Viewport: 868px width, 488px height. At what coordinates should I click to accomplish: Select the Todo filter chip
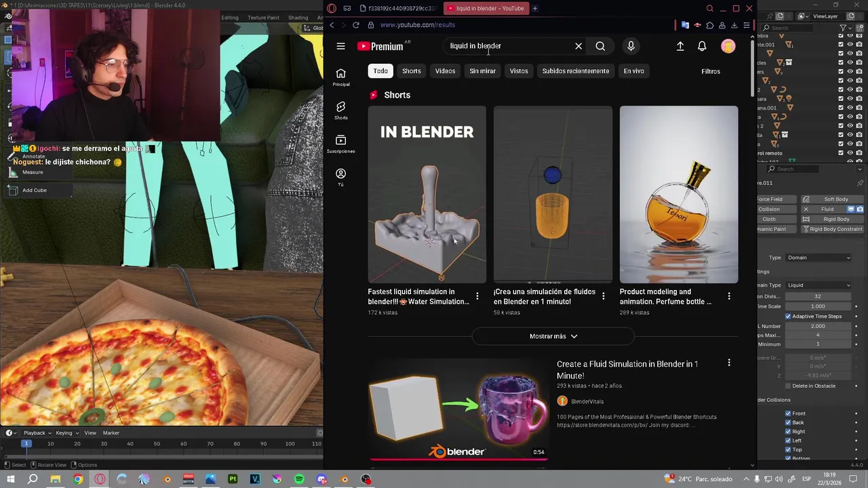pos(380,71)
